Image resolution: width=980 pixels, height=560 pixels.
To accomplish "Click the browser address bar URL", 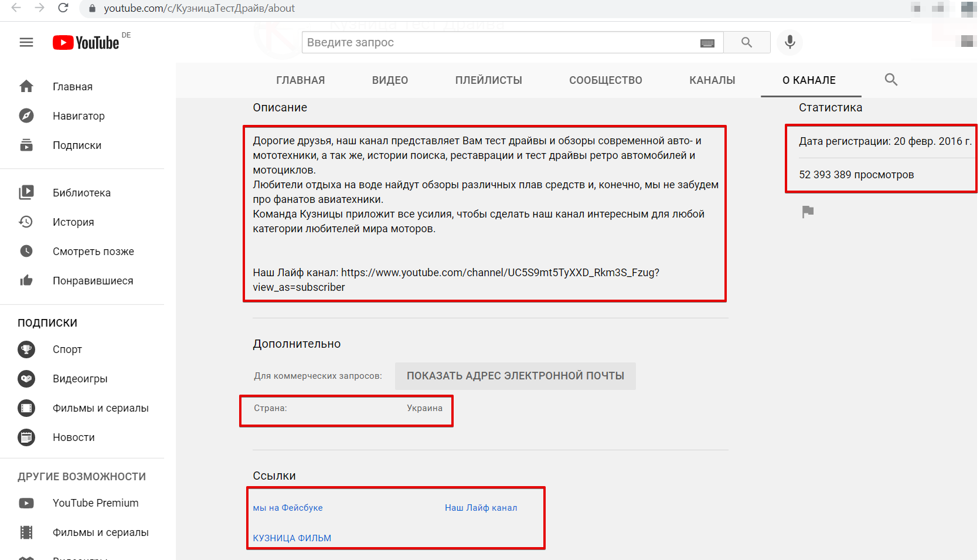I will tap(199, 8).
